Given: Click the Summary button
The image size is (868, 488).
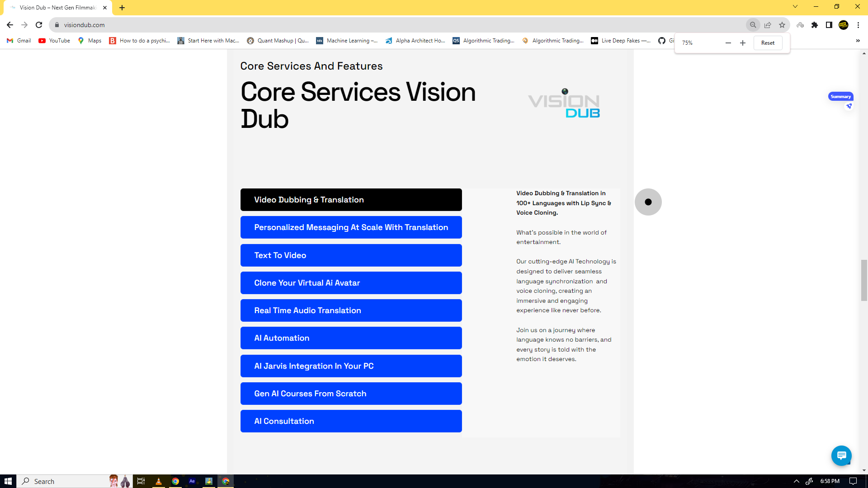Looking at the screenshot, I should tap(840, 96).
